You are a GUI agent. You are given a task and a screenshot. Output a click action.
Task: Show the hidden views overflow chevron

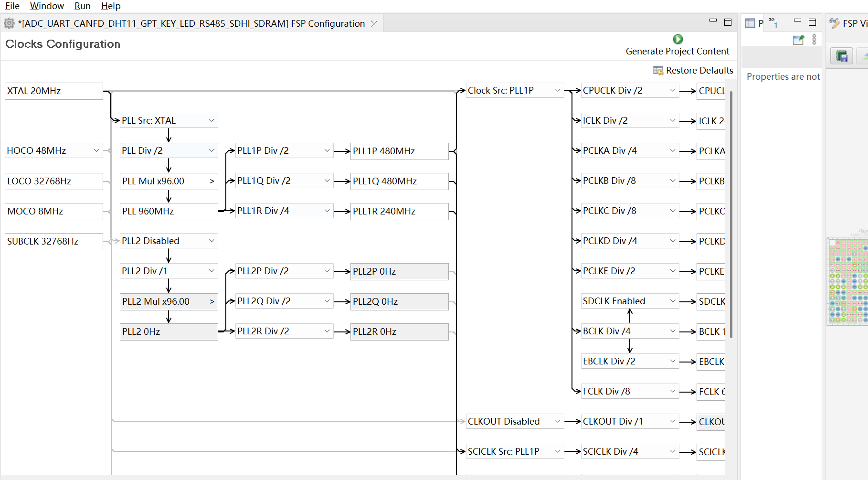click(x=773, y=22)
